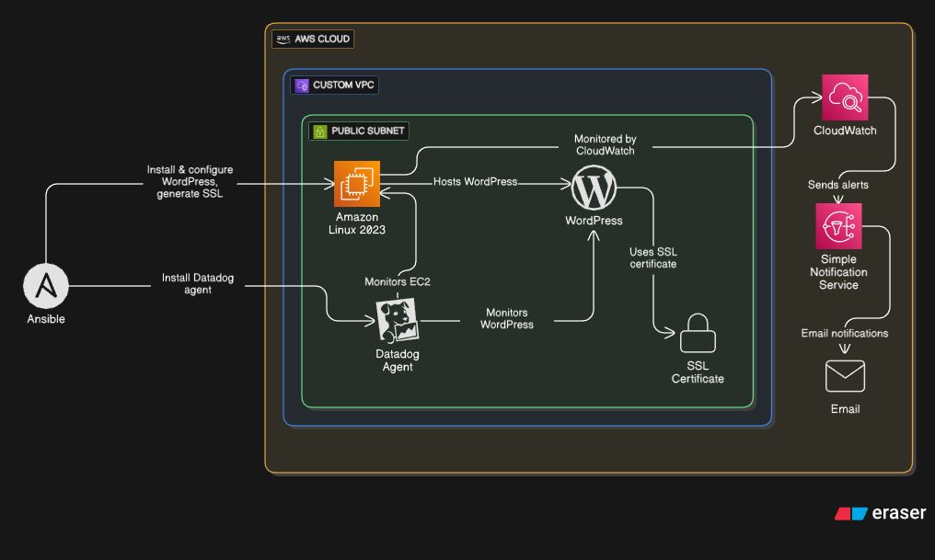The height and width of the screenshot is (560, 935).
Task: Click the 'Monitors EC2' connector label
Action: (398, 281)
